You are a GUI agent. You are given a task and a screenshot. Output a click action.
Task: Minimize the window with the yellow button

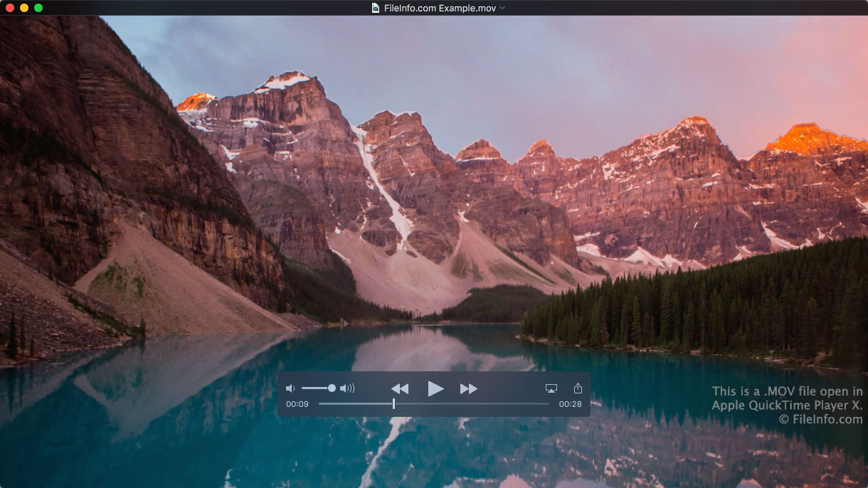tap(24, 8)
